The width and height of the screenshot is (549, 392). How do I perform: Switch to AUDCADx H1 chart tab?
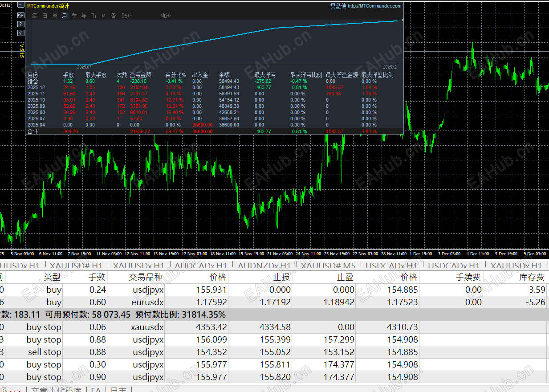[200, 266]
